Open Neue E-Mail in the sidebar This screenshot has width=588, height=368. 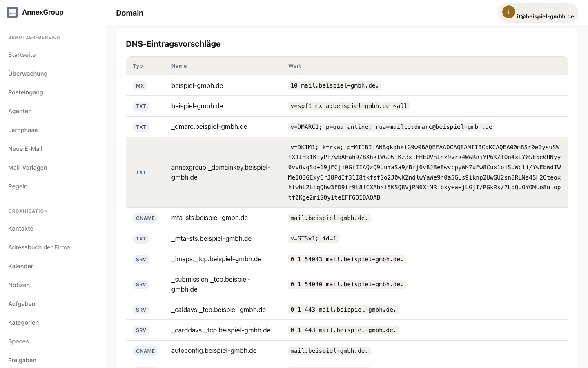(25, 149)
